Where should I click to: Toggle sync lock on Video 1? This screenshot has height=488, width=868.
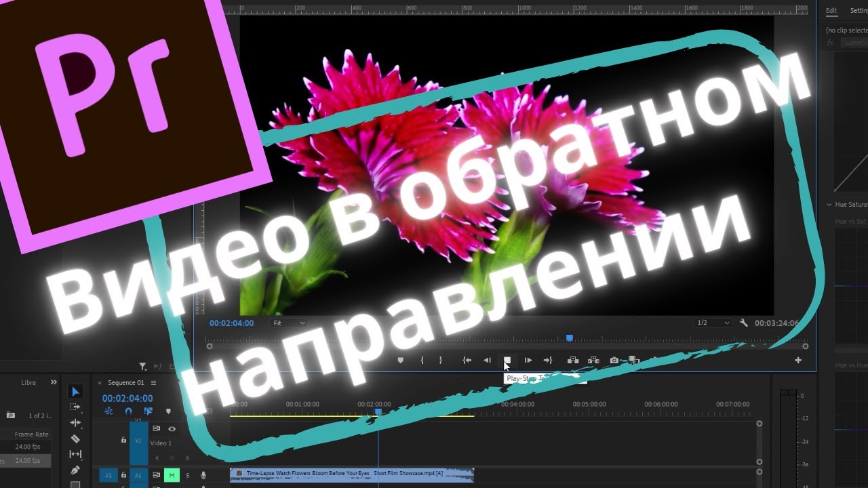coord(157,428)
